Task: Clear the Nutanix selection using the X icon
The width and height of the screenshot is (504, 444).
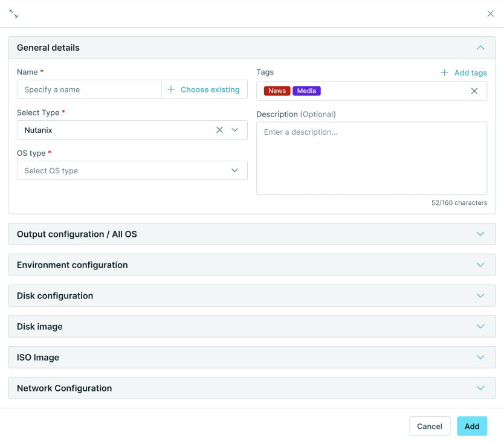Action: click(x=219, y=129)
